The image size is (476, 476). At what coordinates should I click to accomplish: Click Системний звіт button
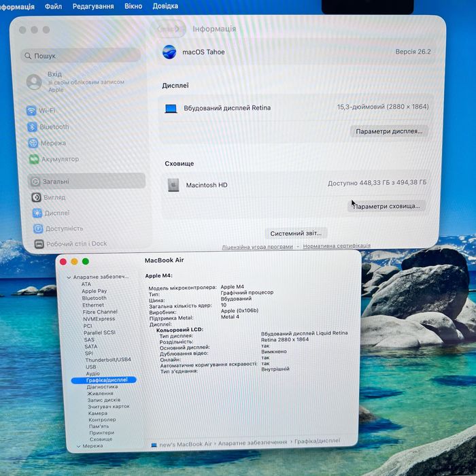coord(296,233)
